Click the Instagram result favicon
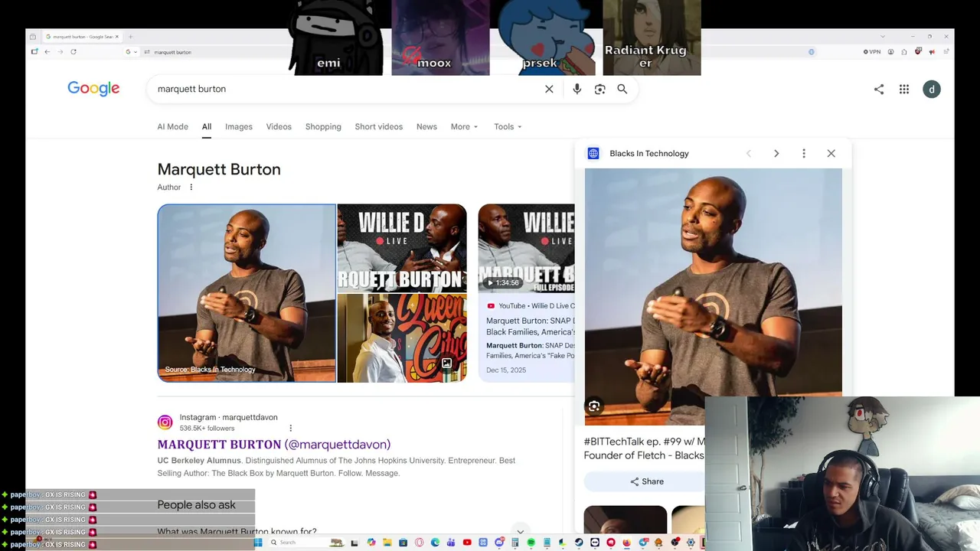This screenshot has width=980, height=551. 165,422
